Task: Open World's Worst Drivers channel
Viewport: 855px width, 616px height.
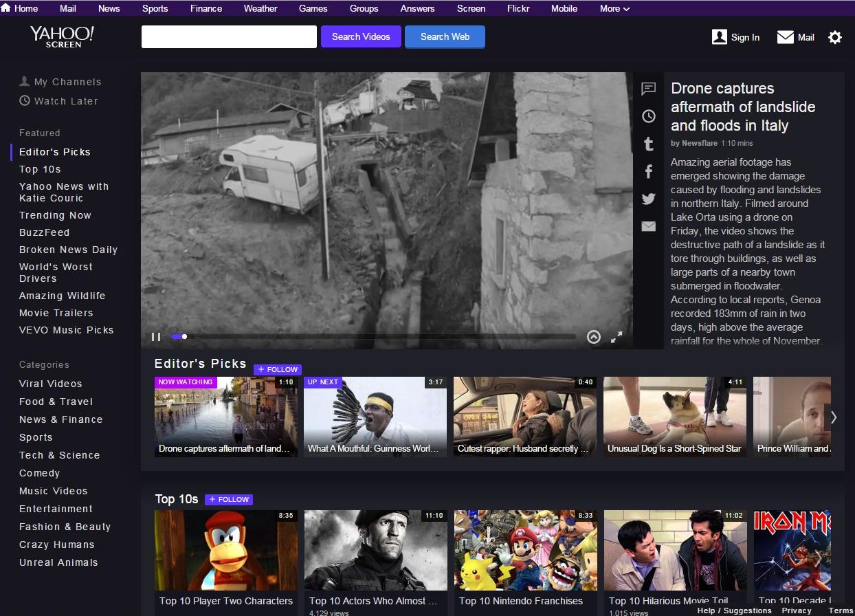Action: tap(56, 272)
